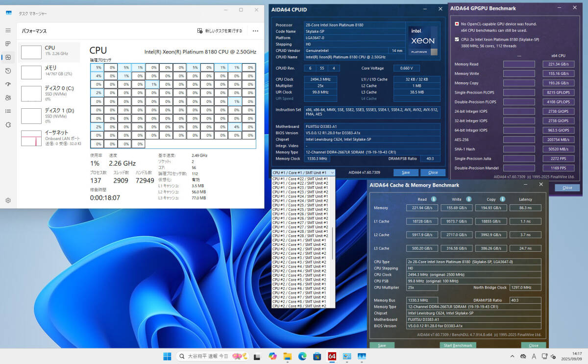Save Cache & Memory Benchmark results
This screenshot has height=364, width=588.
[382, 345]
